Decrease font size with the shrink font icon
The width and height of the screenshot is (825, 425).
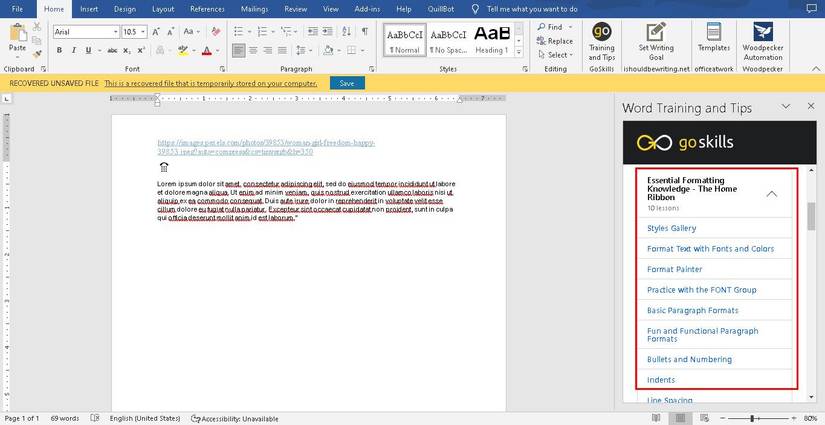coord(171,32)
